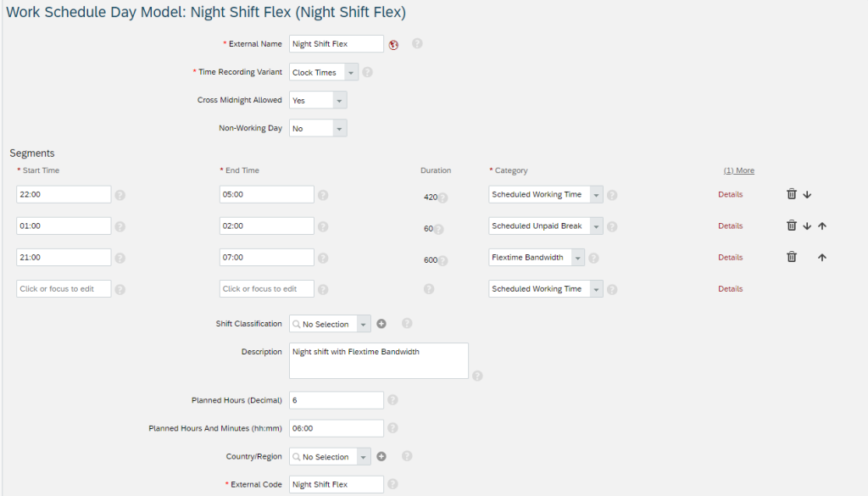This screenshot has width=868, height=496.
Task: Click the plus icon next to Shift Classification
Action: [381, 324]
